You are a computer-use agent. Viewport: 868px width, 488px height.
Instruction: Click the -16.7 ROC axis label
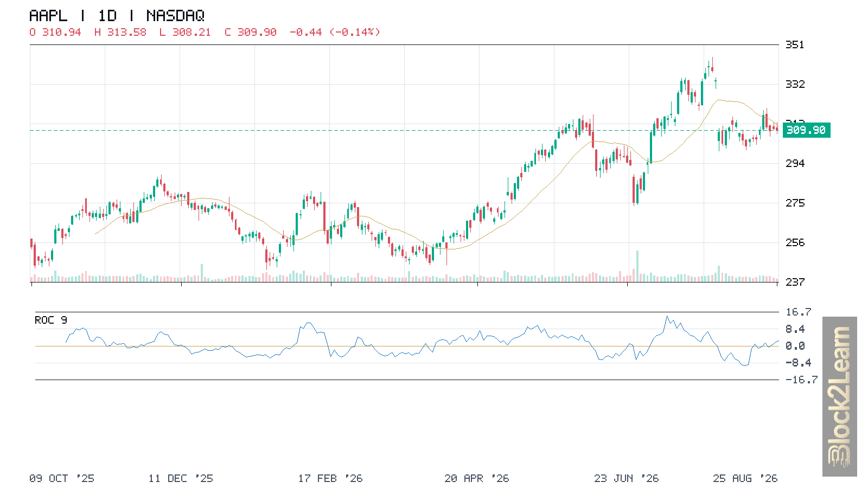tap(802, 380)
